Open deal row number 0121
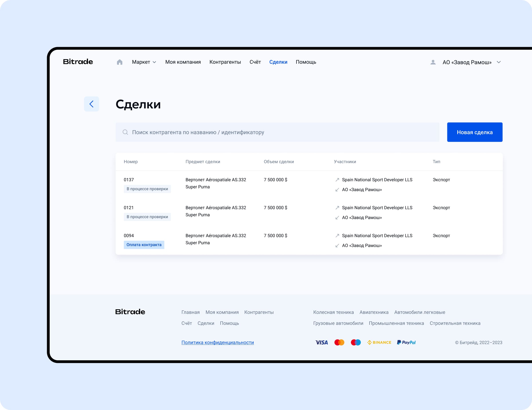 (x=129, y=208)
